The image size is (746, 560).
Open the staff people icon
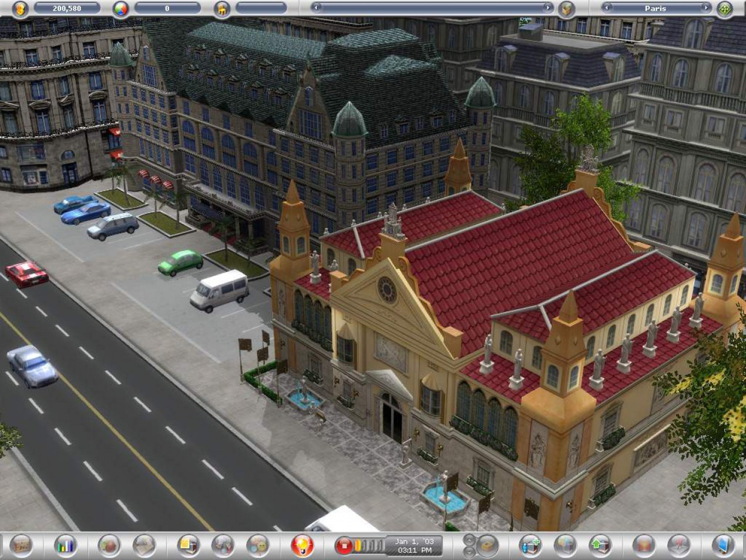point(223,546)
